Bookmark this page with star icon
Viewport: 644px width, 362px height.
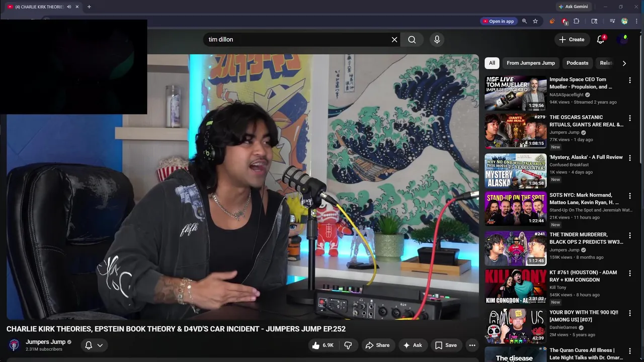pyautogui.click(x=535, y=21)
